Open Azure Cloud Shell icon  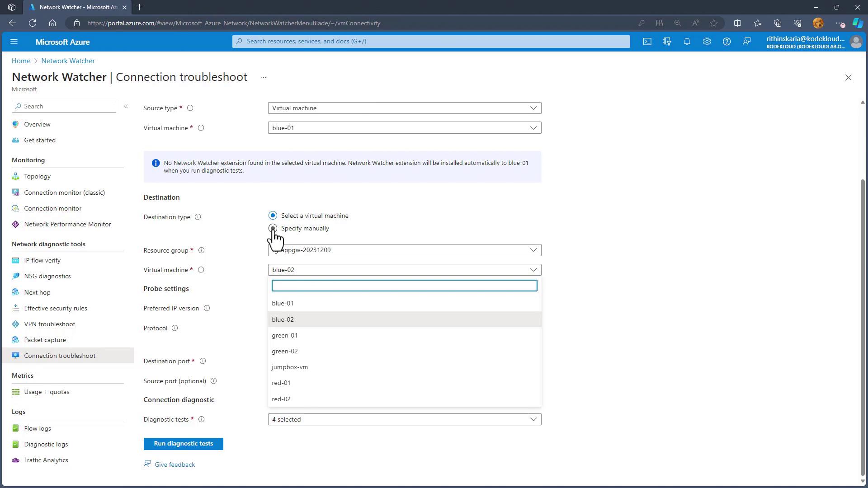[647, 42]
